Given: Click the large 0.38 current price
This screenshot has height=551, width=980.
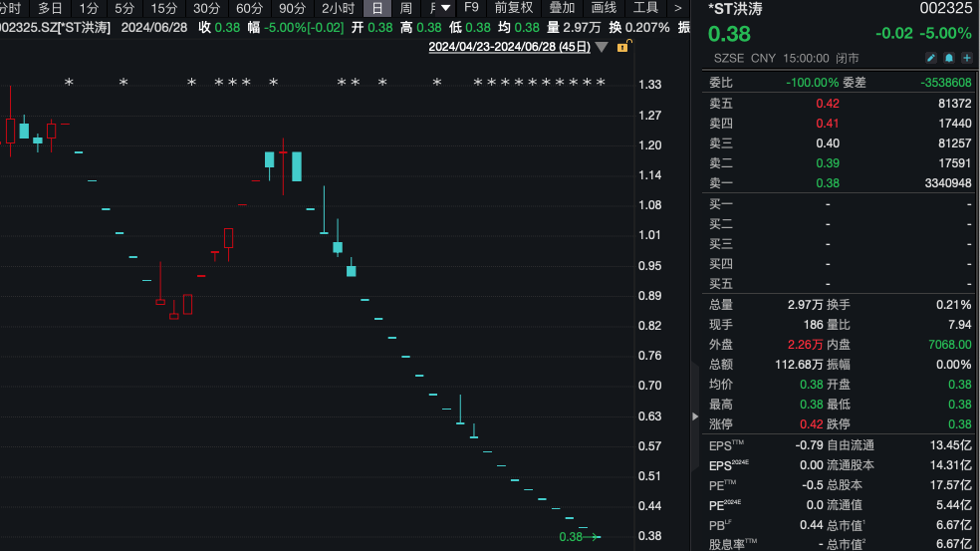Looking at the screenshot, I should tap(729, 34).
